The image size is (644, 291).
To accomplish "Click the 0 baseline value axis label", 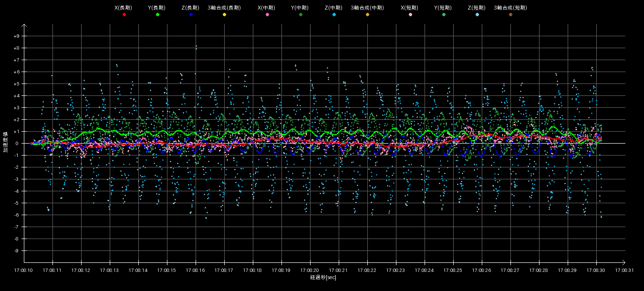I will pos(17,144).
